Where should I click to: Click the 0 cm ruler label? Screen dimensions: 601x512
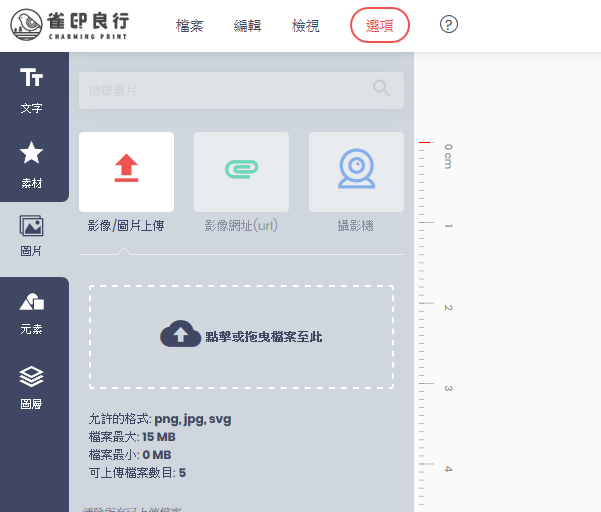(448, 156)
